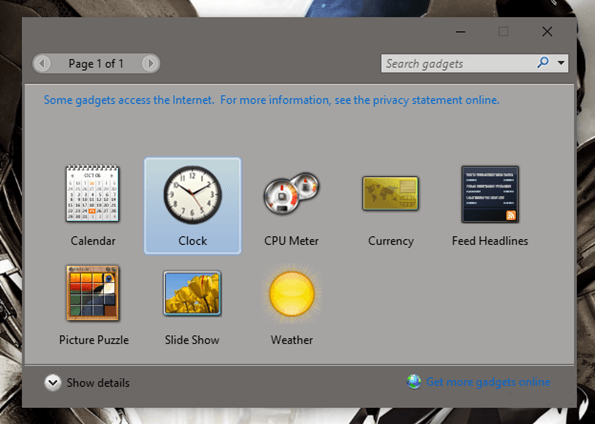This screenshot has width=595, height=424.
Task: Click the magnifier search icon
Action: pyautogui.click(x=543, y=62)
